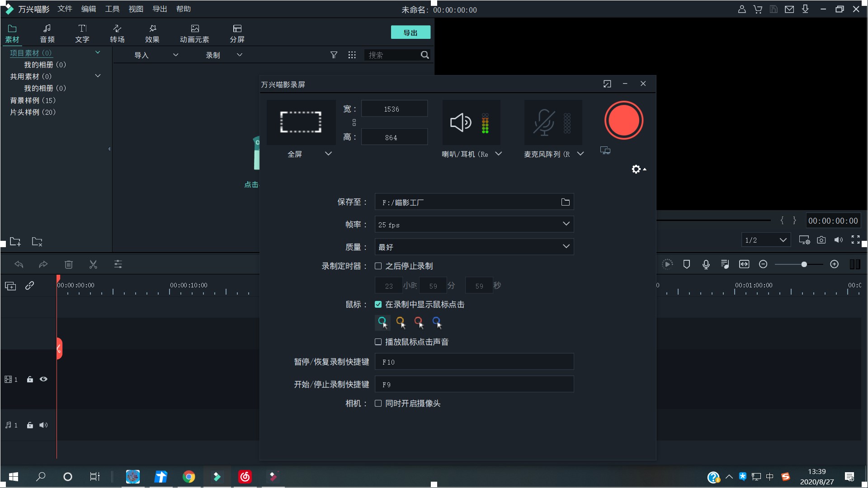This screenshot has width=868, height=488.
Task: Uncheck show mouse clicks during recording
Action: pyautogui.click(x=378, y=305)
